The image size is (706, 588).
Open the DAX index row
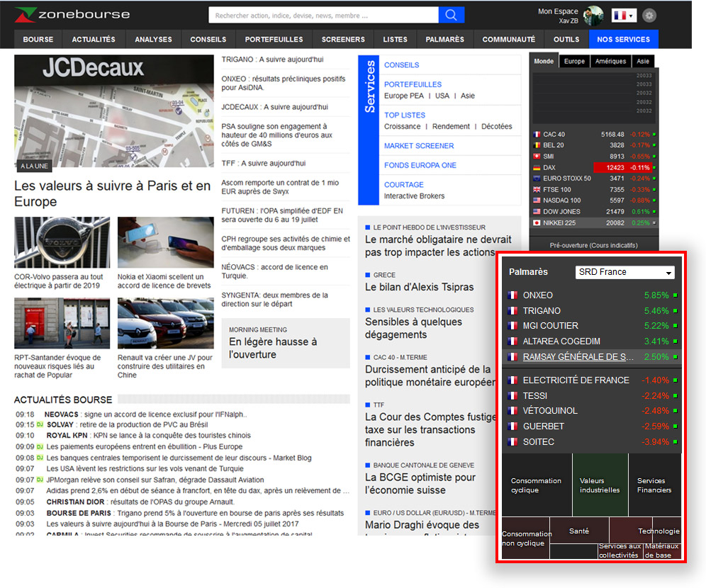click(x=594, y=167)
